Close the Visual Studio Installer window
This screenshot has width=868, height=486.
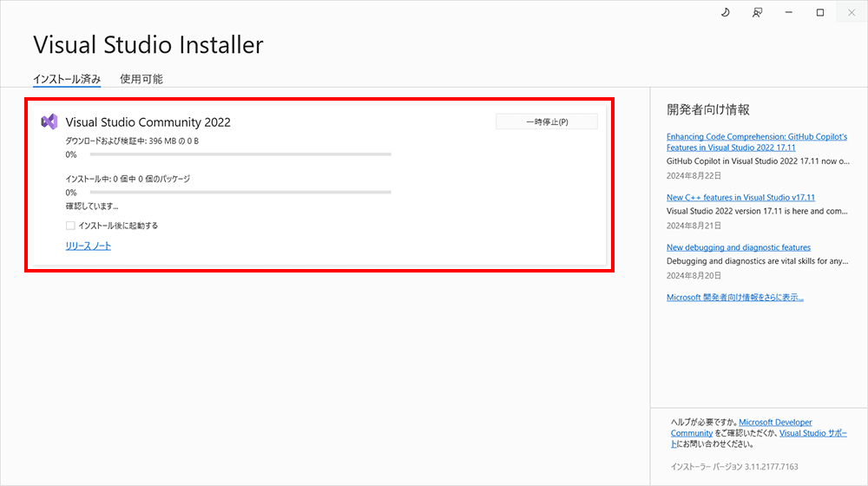[852, 12]
